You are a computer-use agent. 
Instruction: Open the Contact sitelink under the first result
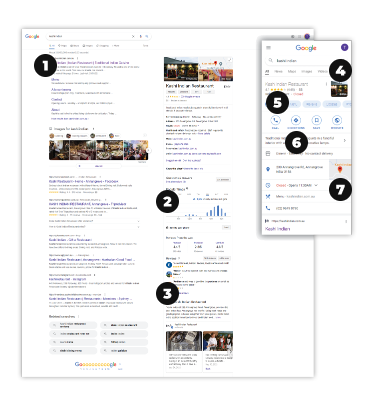[56, 99]
